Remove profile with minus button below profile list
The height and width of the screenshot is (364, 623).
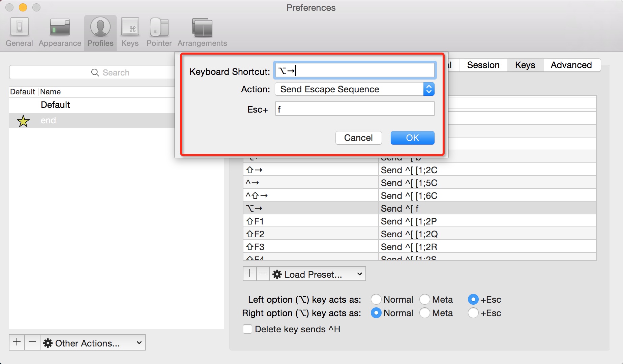pos(32,342)
